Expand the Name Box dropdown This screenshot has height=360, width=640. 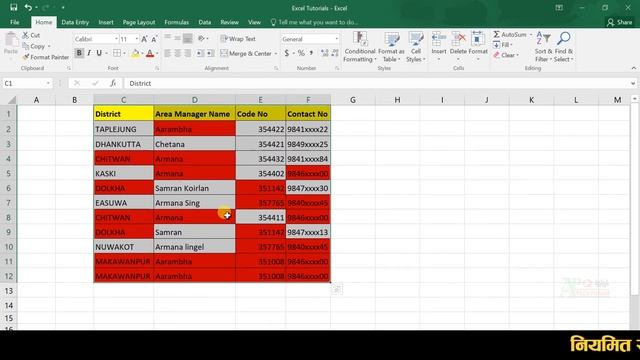point(48,83)
